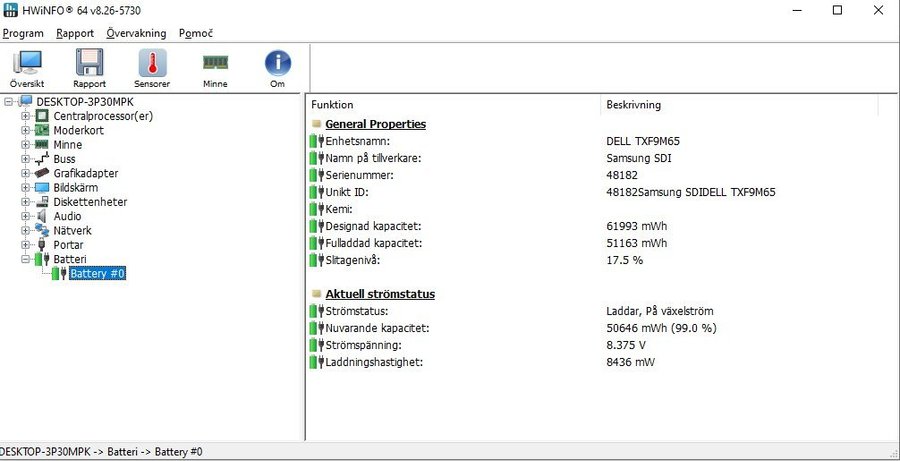Viewport: 900px width, 461px height.
Task: Click the Centralprocessor(er) chip icon
Action: [42, 116]
